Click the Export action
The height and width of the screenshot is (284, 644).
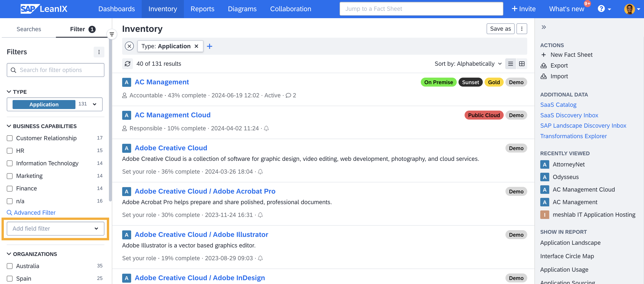[x=554, y=66]
